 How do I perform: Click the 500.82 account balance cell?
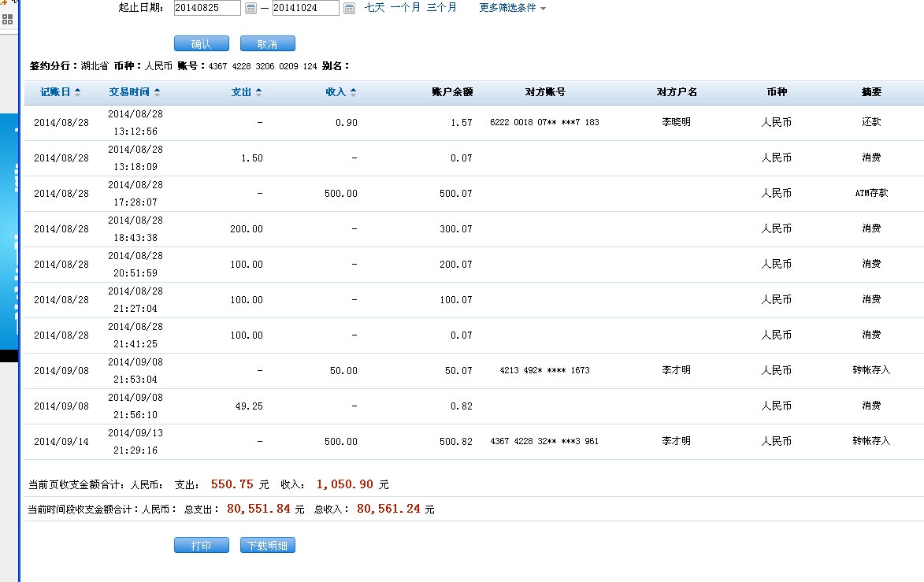tap(455, 442)
